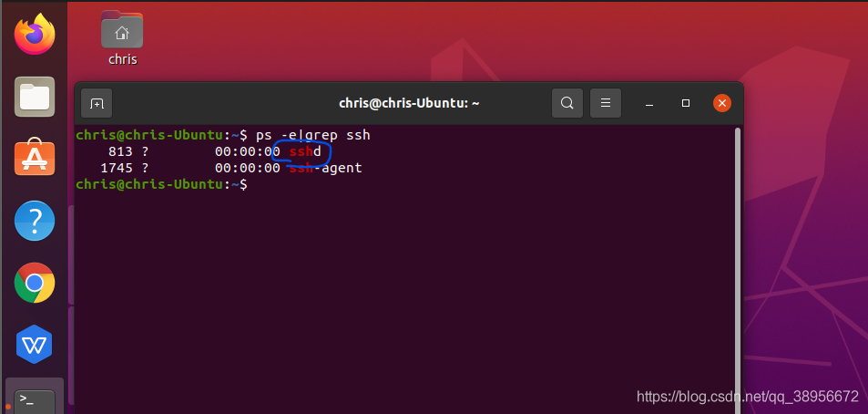Click the terminal title chris@chris-Ubuntu

coord(409,103)
